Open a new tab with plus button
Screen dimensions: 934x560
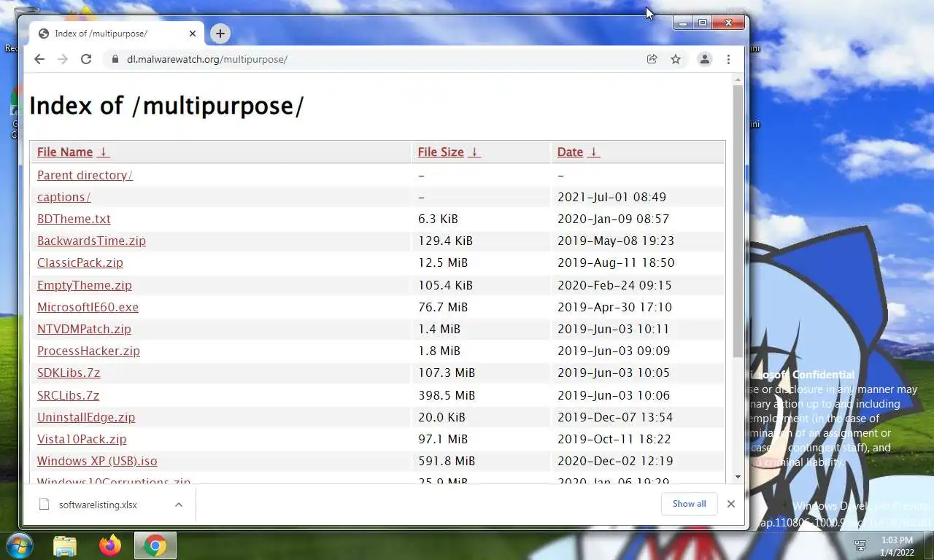[220, 33]
